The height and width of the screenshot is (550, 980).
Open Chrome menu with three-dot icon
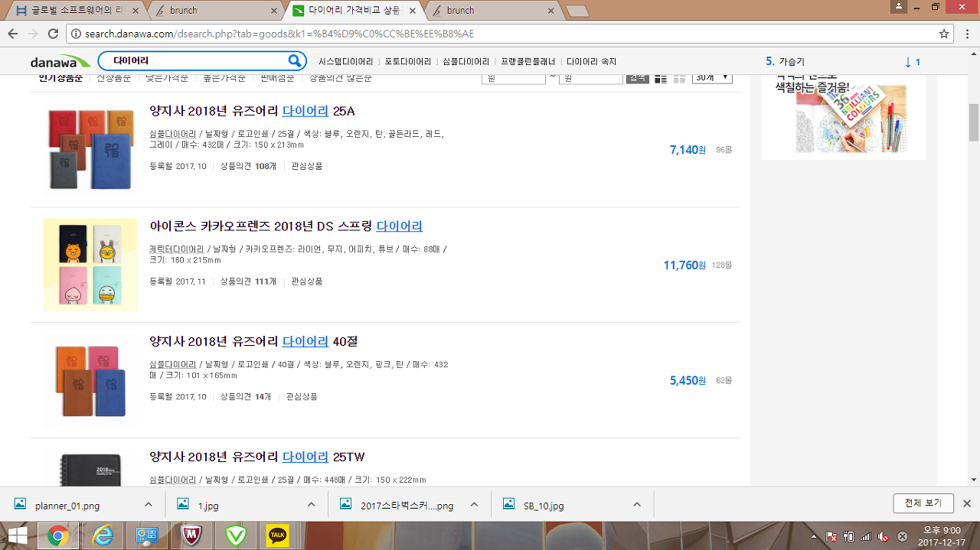pyautogui.click(x=966, y=34)
